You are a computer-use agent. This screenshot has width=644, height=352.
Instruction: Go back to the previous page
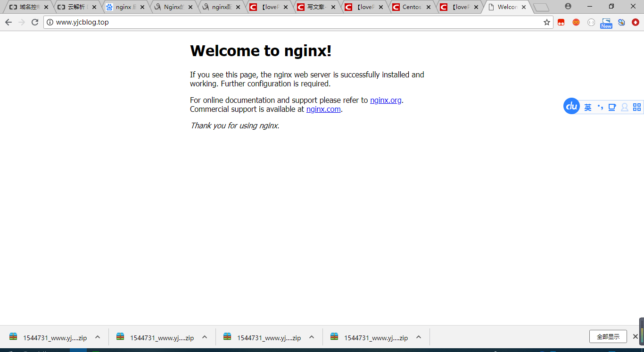tap(8, 22)
